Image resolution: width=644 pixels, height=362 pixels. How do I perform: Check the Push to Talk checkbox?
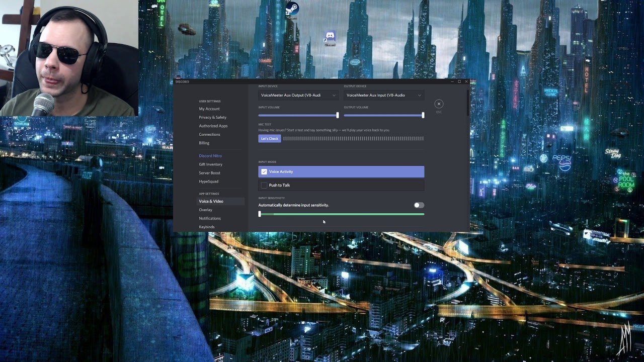point(264,185)
